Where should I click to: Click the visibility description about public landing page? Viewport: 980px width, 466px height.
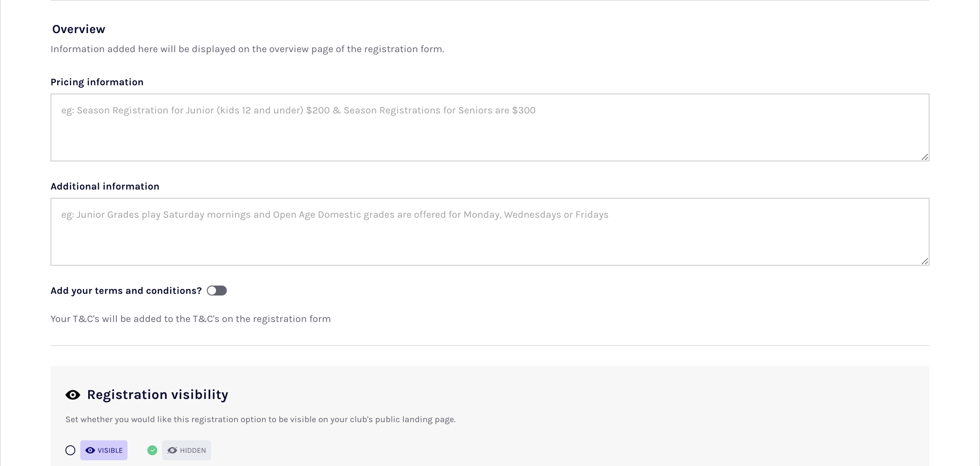pyautogui.click(x=260, y=419)
